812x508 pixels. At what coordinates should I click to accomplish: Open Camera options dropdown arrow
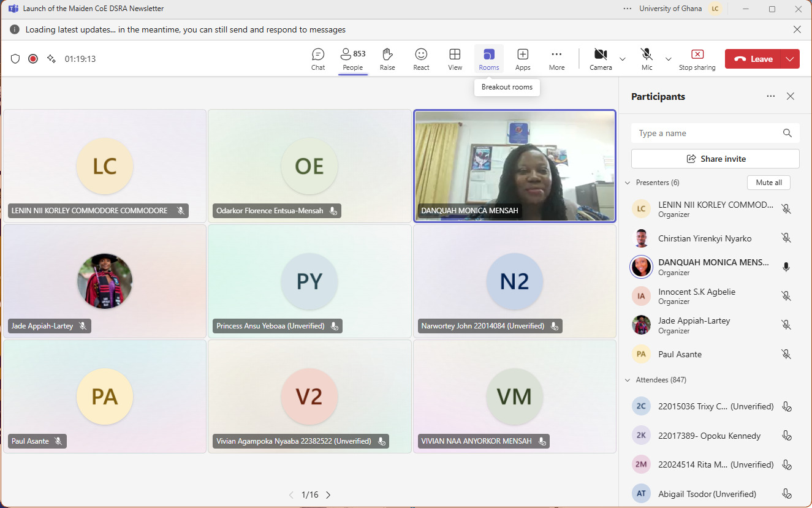[x=623, y=59]
